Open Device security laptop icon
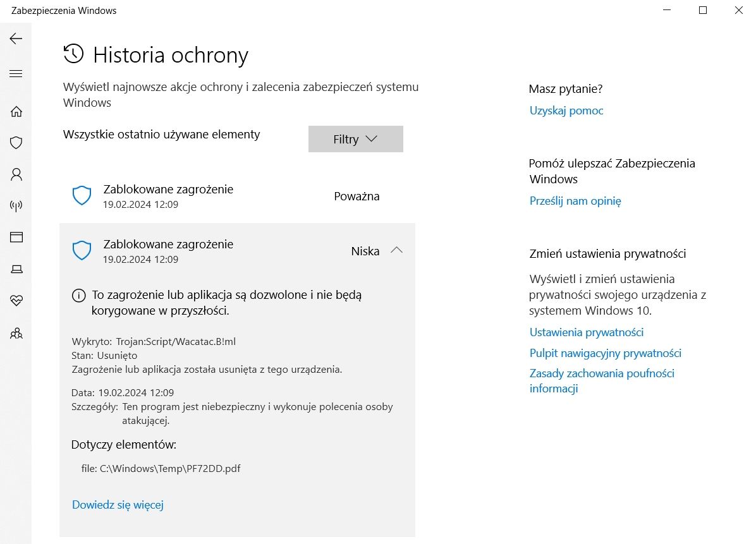Viewport: 756px width, 544px height. 16,269
